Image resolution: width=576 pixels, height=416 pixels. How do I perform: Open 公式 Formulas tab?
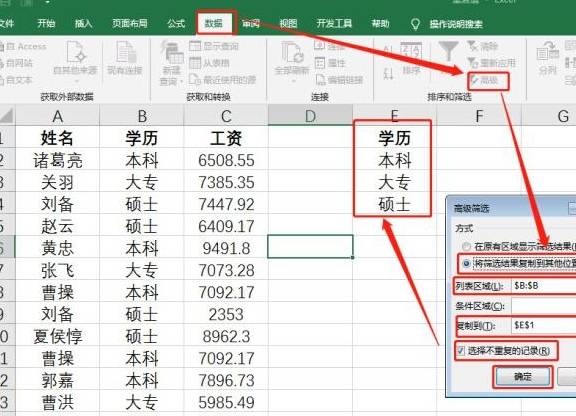pyautogui.click(x=176, y=24)
